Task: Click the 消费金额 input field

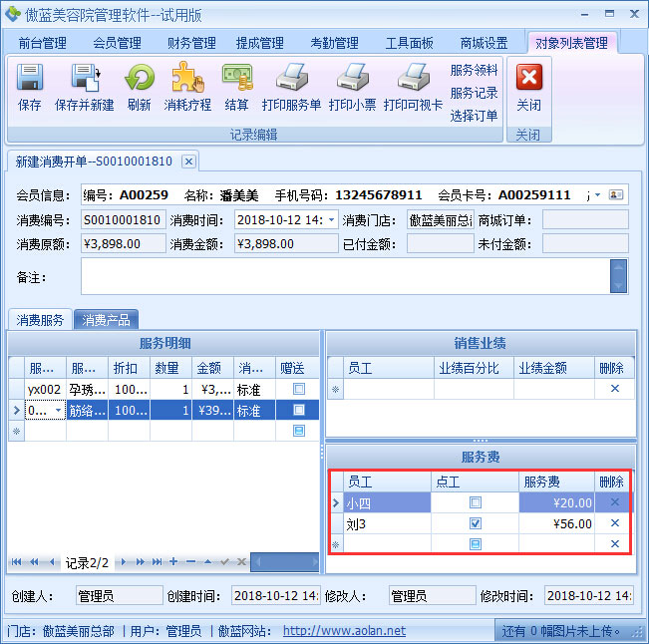Action: (286, 244)
